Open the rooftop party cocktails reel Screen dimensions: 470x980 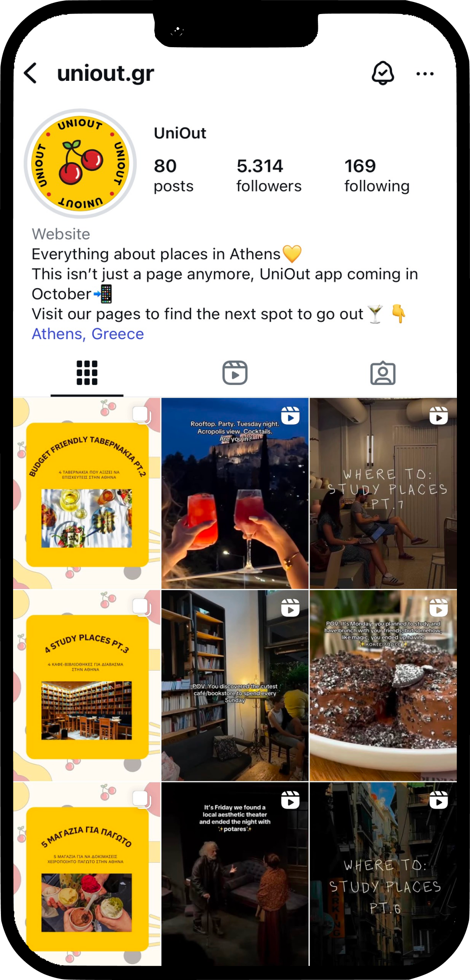(235, 493)
